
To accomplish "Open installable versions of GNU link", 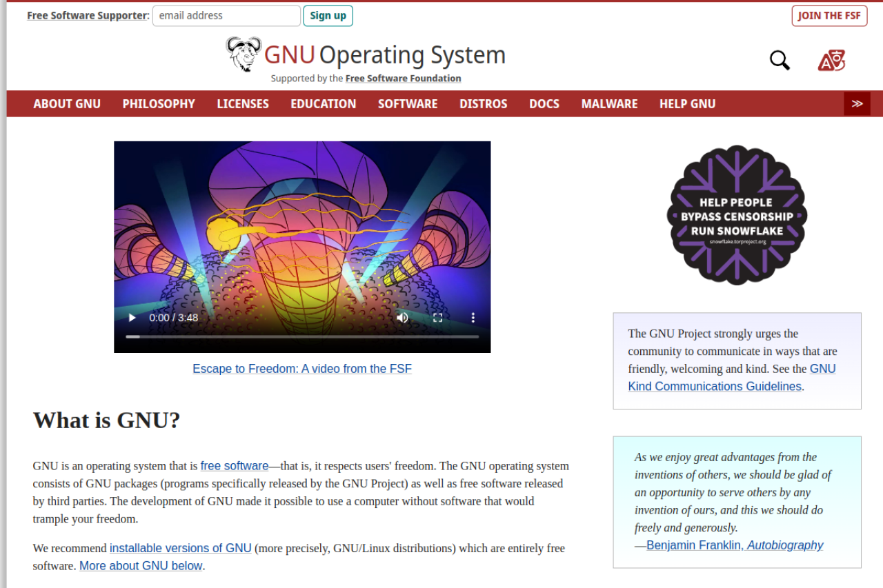I will [x=180, y=549].
